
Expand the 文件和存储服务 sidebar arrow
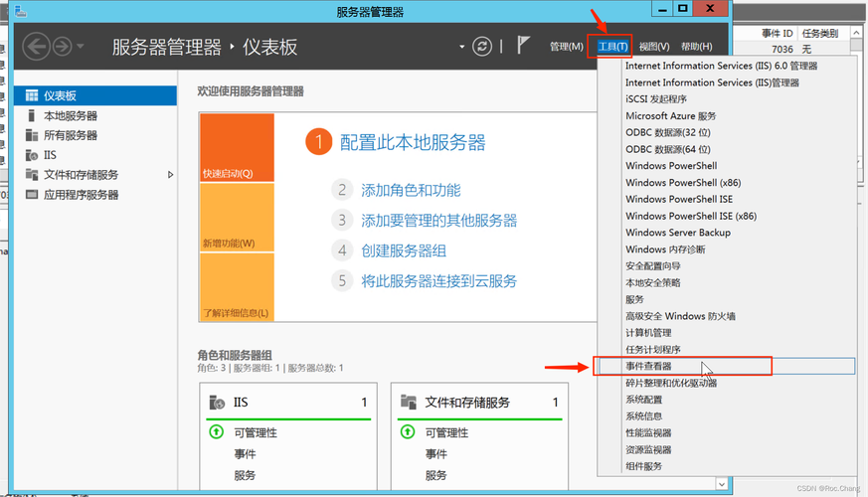pos(171,175)
